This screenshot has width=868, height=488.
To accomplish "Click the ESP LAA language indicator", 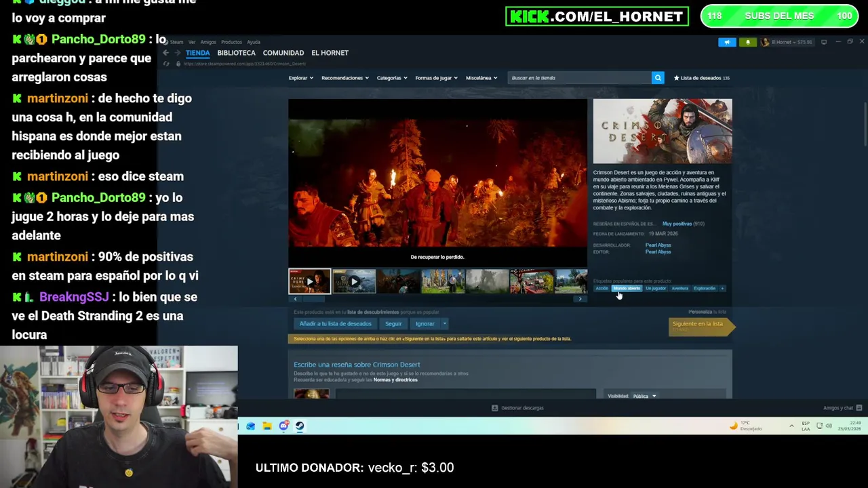I will (x=806, y=426).
